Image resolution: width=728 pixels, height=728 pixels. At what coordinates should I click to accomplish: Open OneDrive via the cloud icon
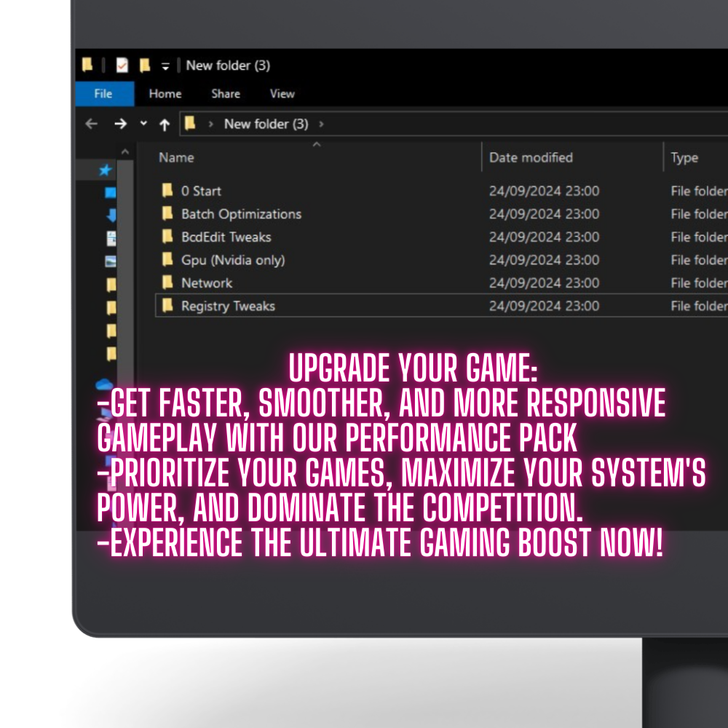tap(104, 384)
